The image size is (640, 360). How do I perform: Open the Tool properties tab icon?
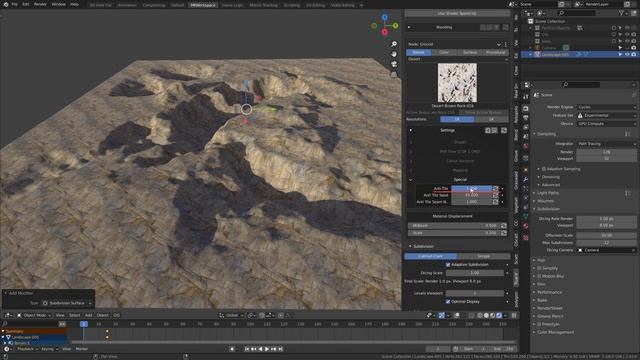click(x=526, y=97)
